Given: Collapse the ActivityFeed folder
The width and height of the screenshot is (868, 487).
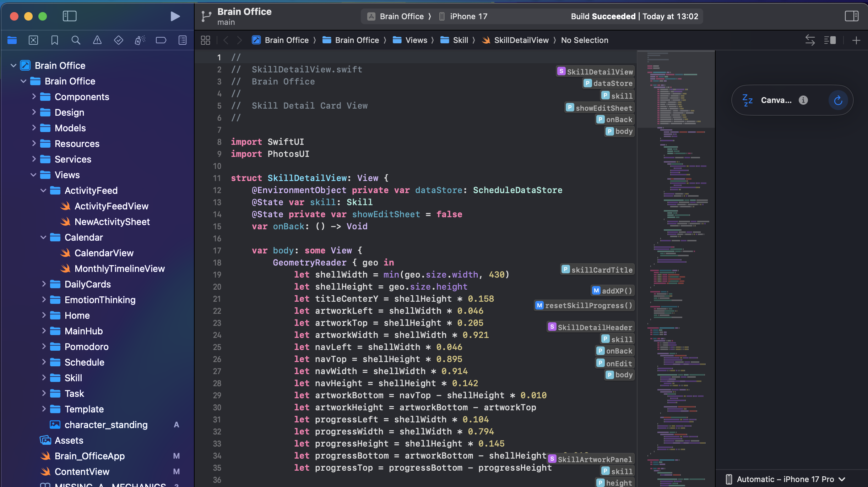Looking at the screenshot, I should pos(43,191).
